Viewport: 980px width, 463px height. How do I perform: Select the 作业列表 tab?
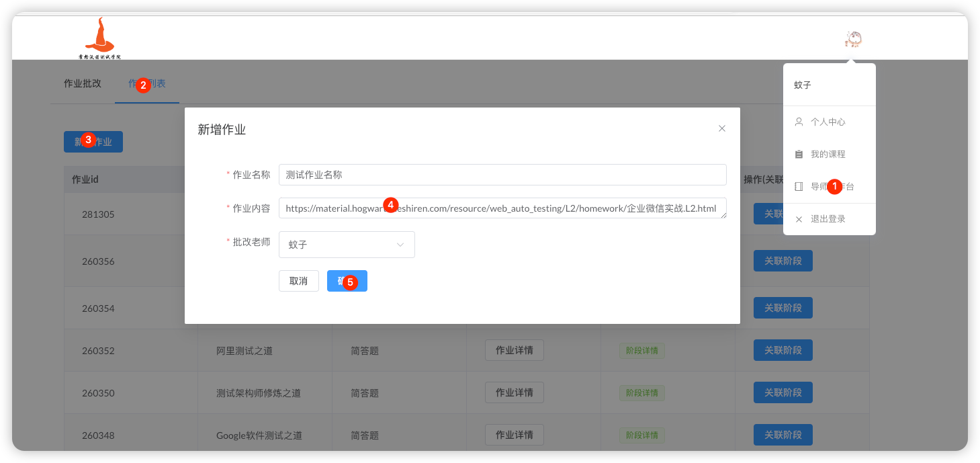click(x=147, y=84)
